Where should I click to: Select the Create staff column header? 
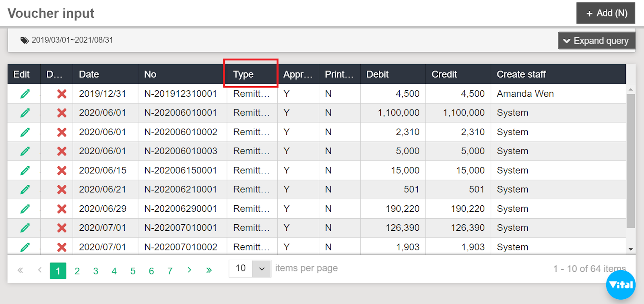pyautogui.click(x=521, y=74)
